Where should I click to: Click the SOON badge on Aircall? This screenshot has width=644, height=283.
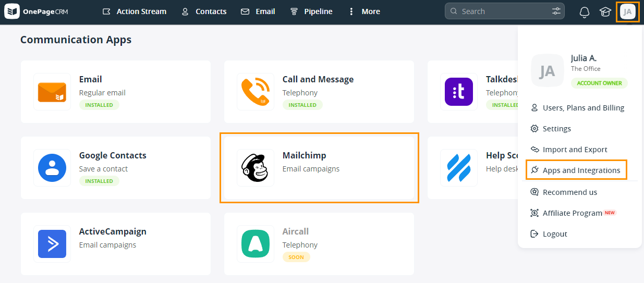coord(296,257)
